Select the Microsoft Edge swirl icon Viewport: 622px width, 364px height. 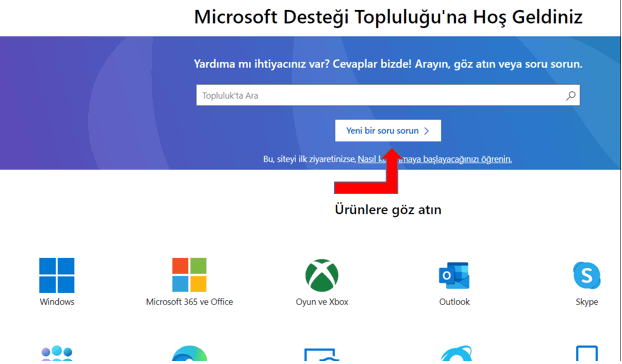[189, 353]
